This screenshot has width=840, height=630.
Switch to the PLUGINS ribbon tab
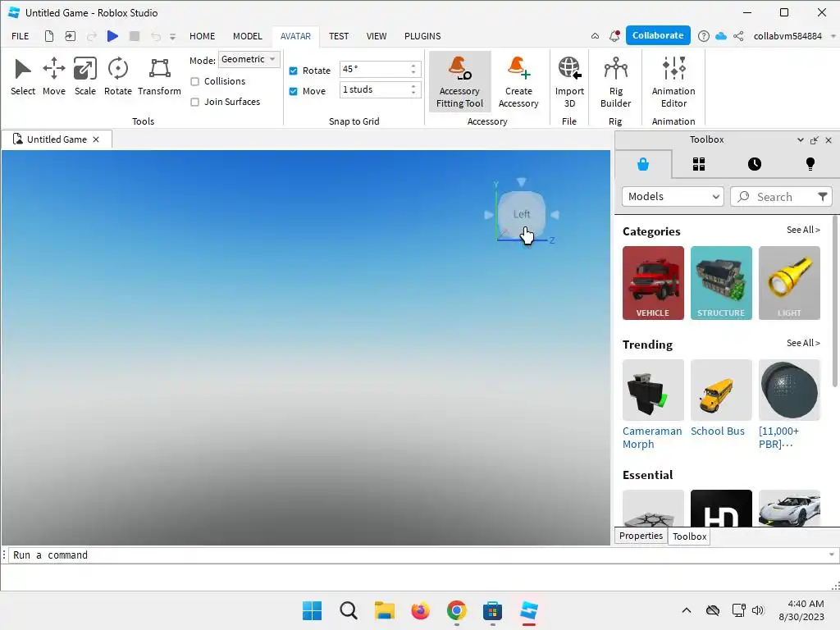click(x=422, y=36)
